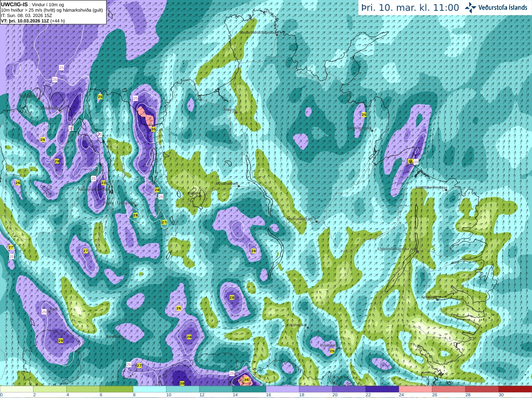The image size is (532, 398).
Task: Click the Raufarhafnarflugvöllur station label
Action: coord(258,32)
